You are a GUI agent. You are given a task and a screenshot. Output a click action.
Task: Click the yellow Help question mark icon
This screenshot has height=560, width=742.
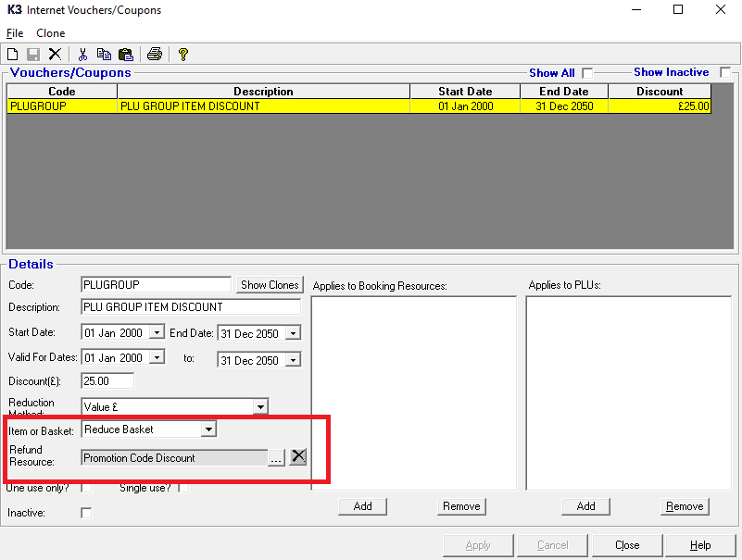coord(183,55)
